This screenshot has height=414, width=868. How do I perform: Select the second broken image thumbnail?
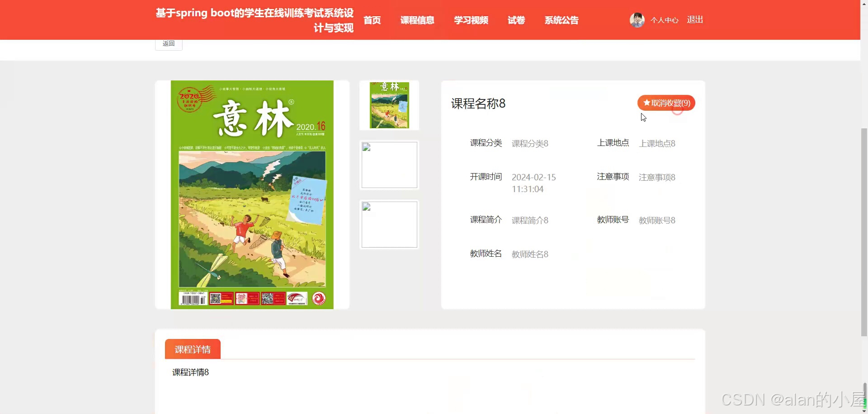click(x=389, y=165)
